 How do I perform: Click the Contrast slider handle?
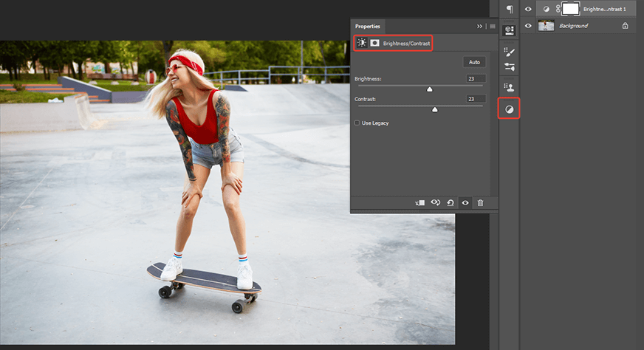coord(435,109)
